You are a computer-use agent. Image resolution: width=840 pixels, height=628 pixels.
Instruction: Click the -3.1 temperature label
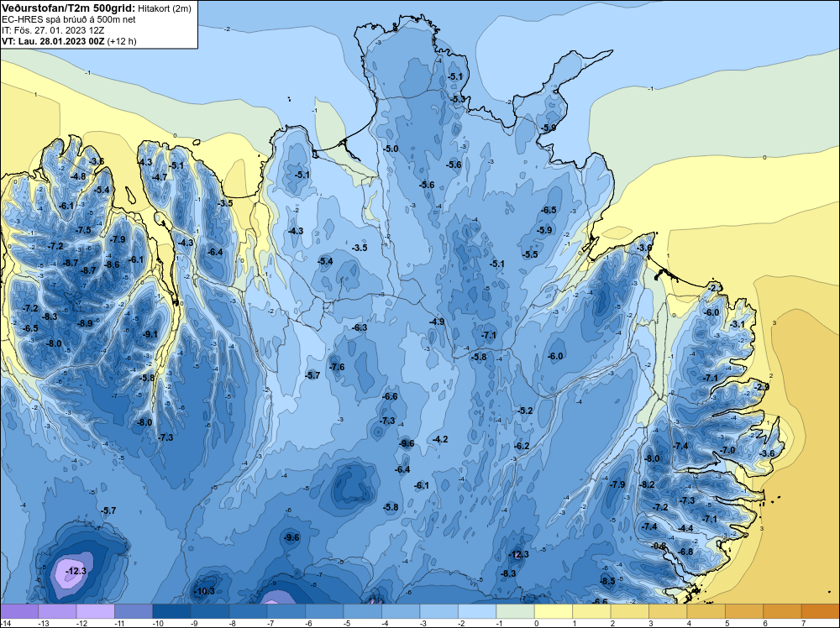click(x=738, y=324)
